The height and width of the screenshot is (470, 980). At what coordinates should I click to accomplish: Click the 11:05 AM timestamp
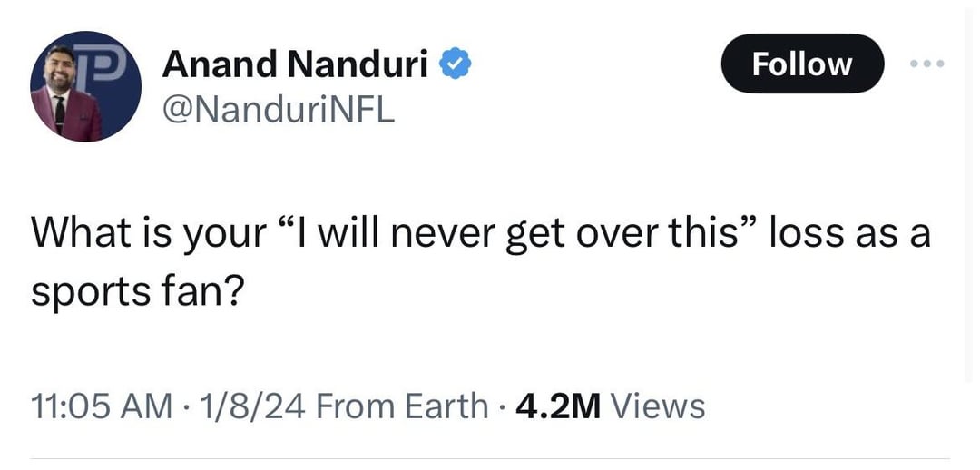[100, 405]
